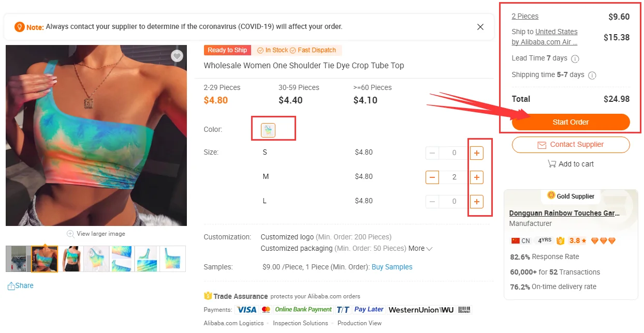
Task: Click the heart favorite icon on product image
Action: click(177, 56)
